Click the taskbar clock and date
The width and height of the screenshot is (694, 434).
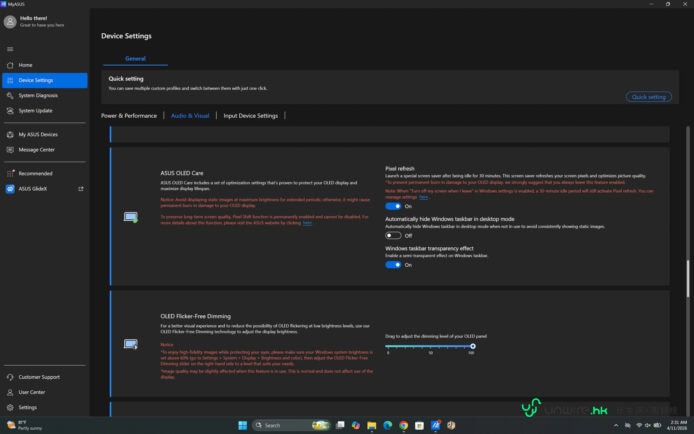tap(678, 425)
